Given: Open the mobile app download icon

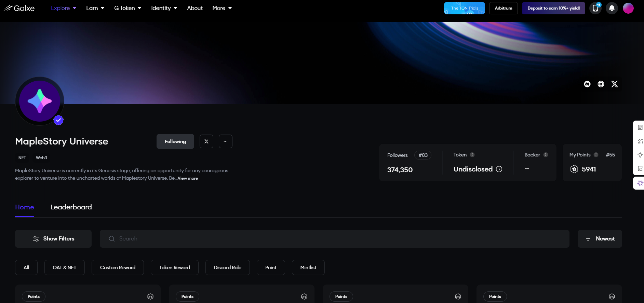Looking at the screenshot, I should [x=595, y=8].
